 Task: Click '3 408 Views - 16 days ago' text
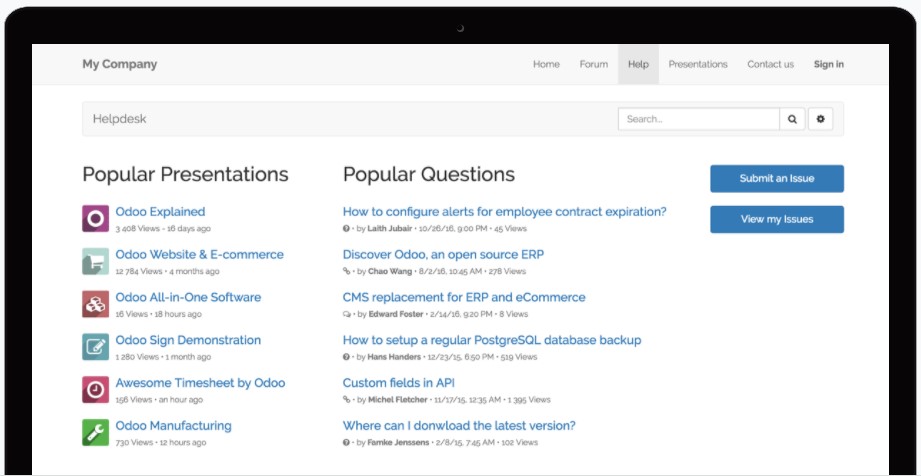coord(163,229)
